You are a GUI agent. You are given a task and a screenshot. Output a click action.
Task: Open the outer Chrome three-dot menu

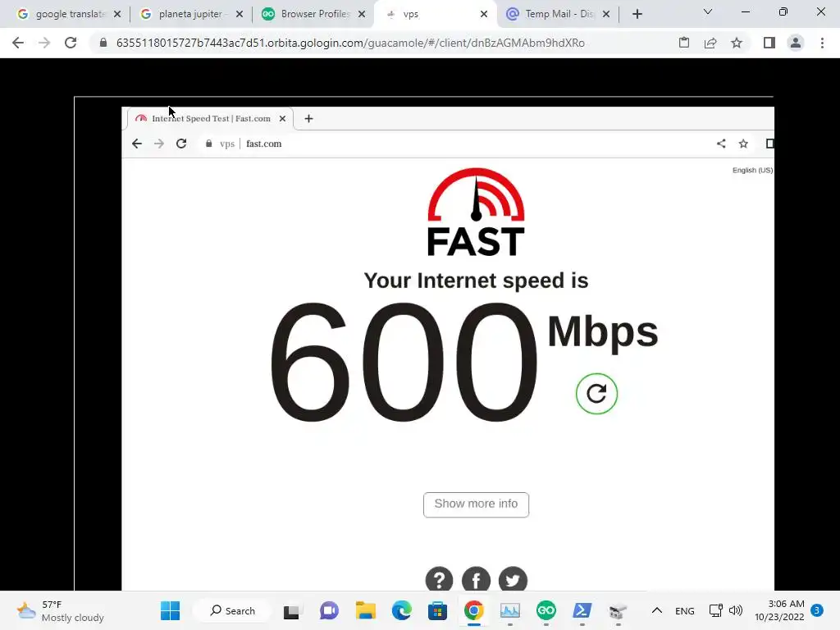pyautogui.click(x=822, y=43)
